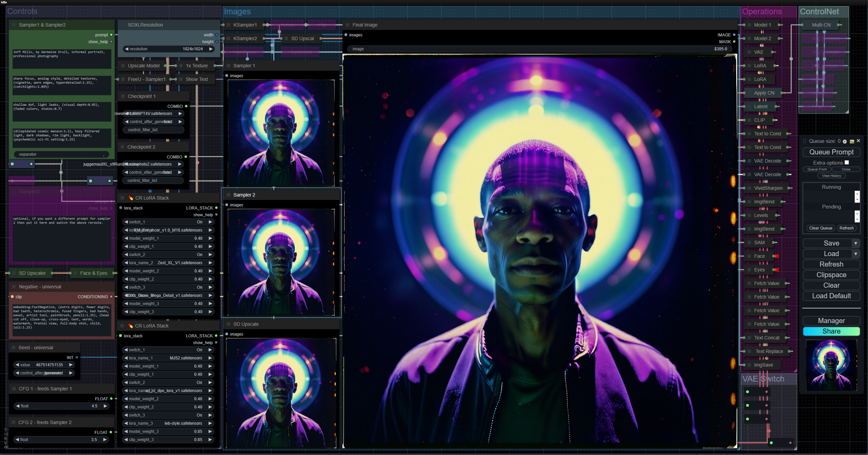
Task: Select Load Default in the side menu
Action: (832, 296)
